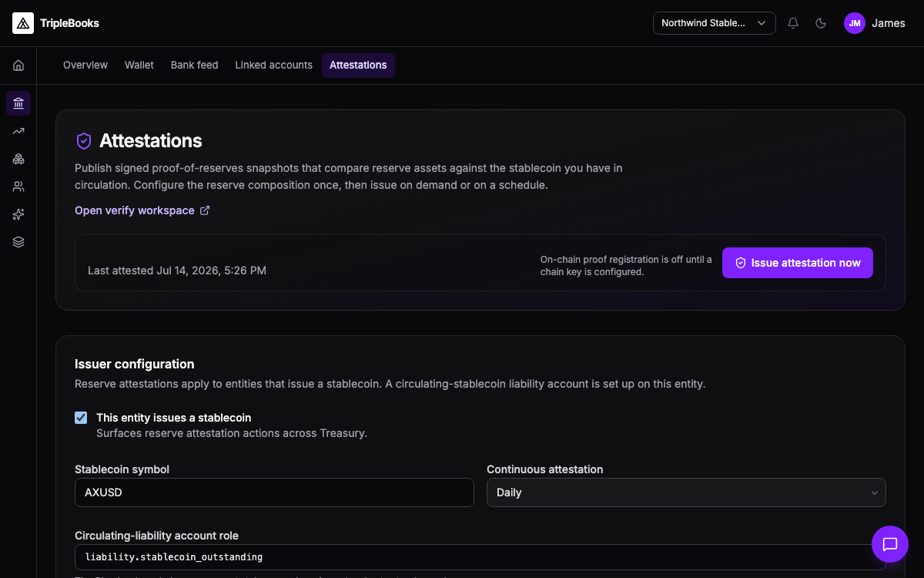
Task: Click external link icon beside verify workspace
Action: pos(205,210)
